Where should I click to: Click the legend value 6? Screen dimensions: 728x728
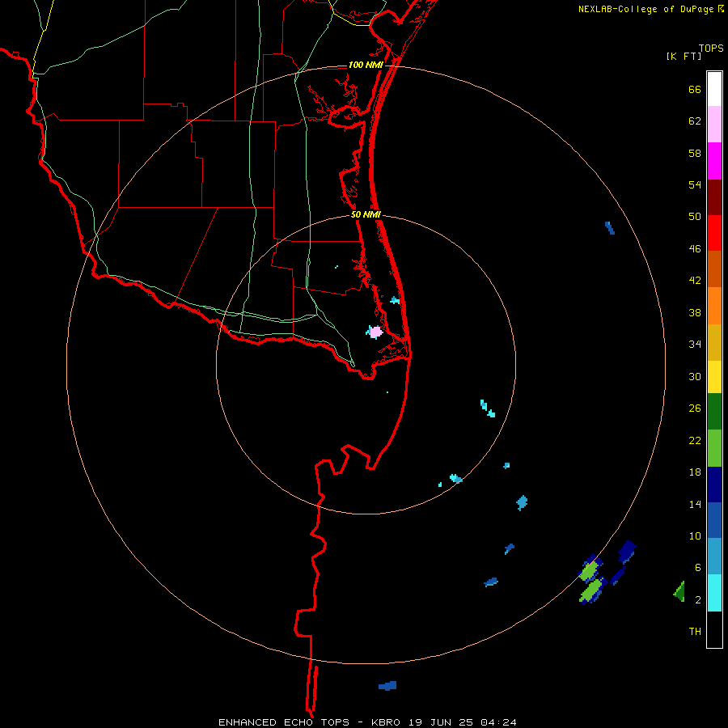coord(697,568)
